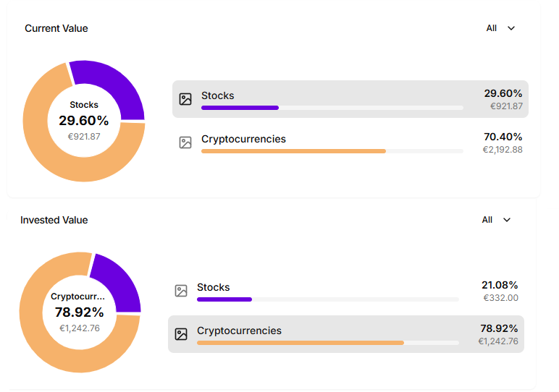Click the orange Cryptocurrencies progress bar in Current Value
559x392 pixels.
coord(293,151)
